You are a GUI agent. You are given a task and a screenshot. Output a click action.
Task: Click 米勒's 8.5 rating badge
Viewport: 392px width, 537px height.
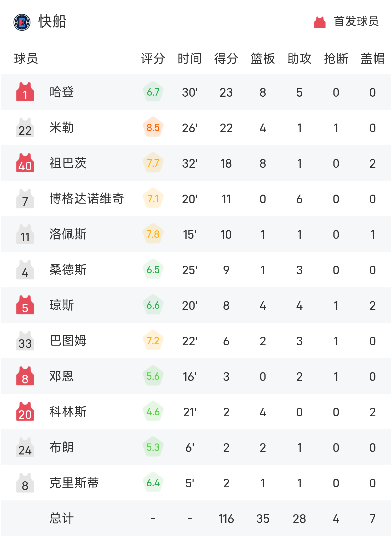[153, 127]
